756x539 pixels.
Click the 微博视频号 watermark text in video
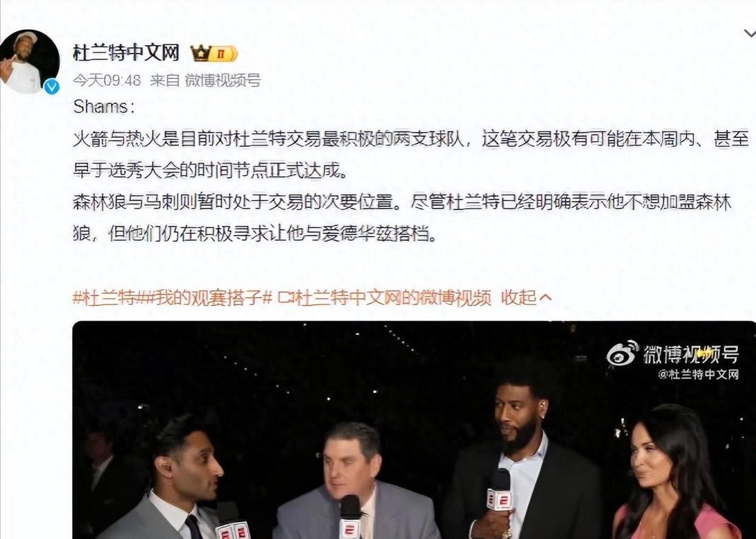691,354
